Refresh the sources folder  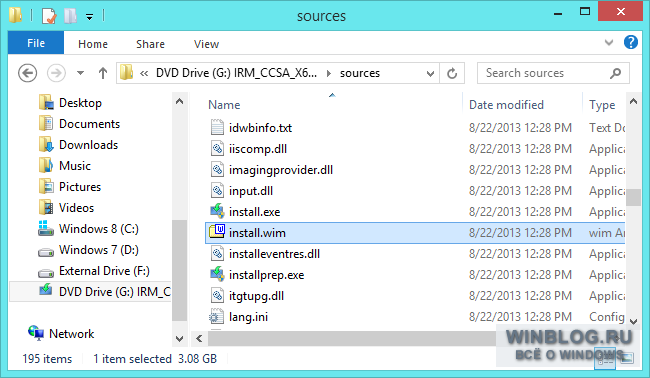(x=452, y=73)
